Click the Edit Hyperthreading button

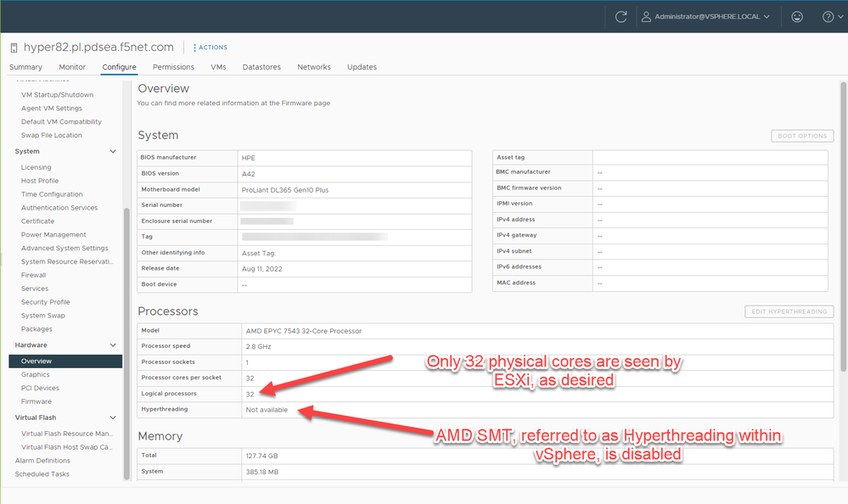(789, 311)
